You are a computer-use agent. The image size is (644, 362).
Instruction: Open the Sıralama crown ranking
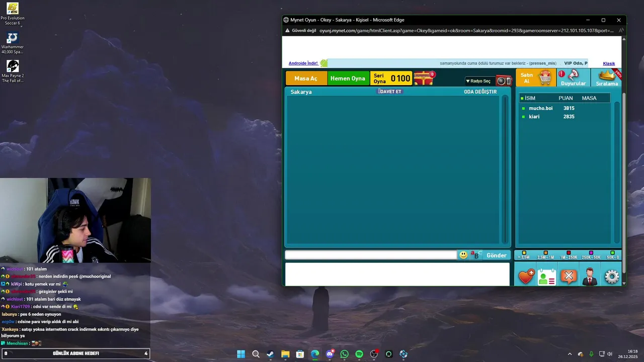click(x=607, y=77)
